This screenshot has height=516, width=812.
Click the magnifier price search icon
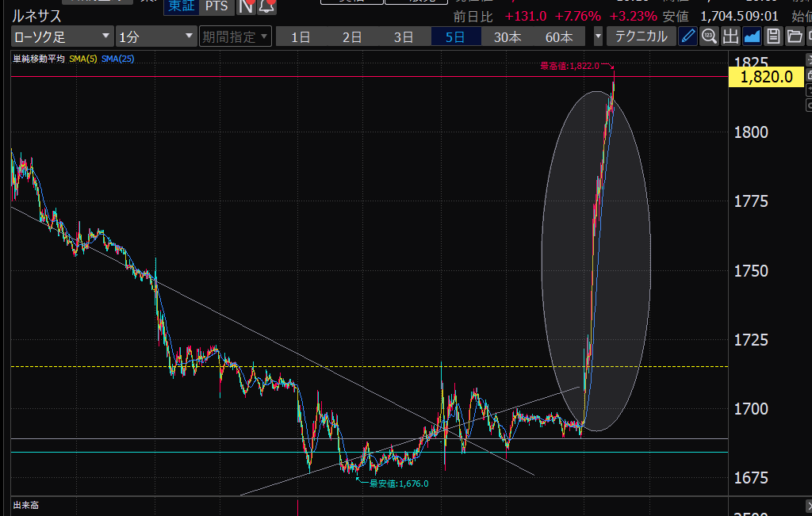point(710,36)
